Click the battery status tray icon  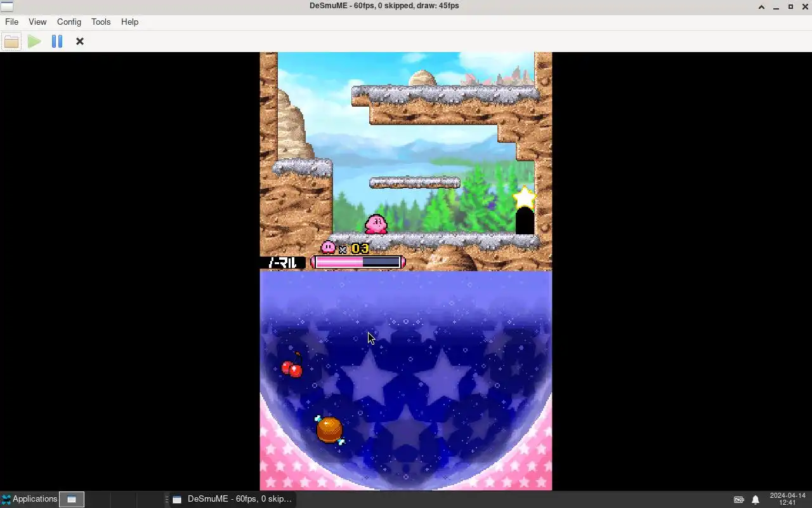[739, 500]
